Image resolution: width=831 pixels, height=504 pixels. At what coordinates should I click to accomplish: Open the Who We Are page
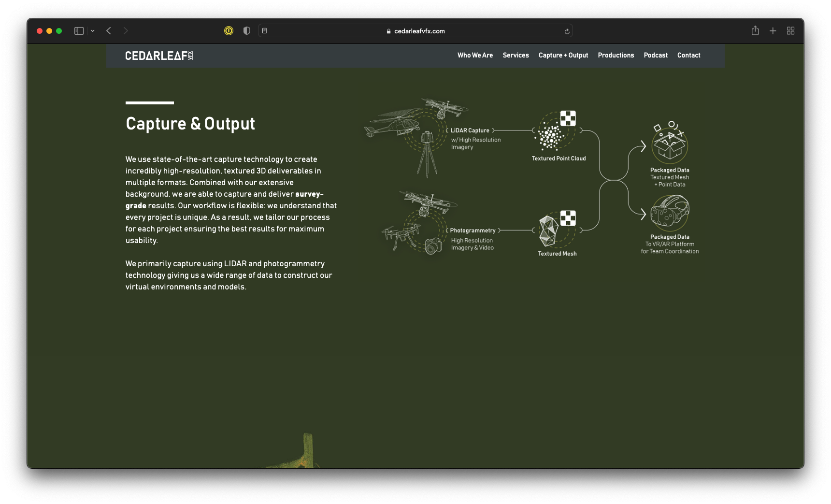(475, 55)
